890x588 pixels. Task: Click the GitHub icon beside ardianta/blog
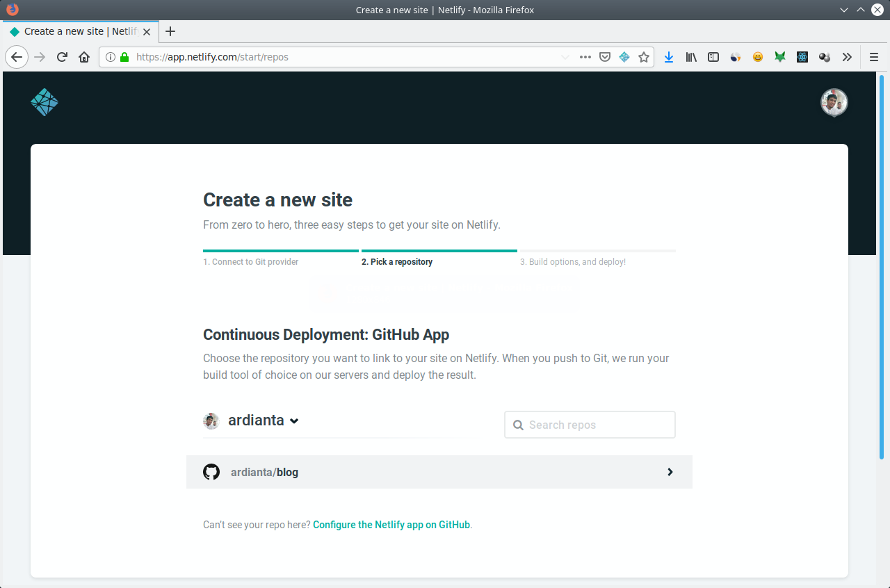[x=211, y=472]
